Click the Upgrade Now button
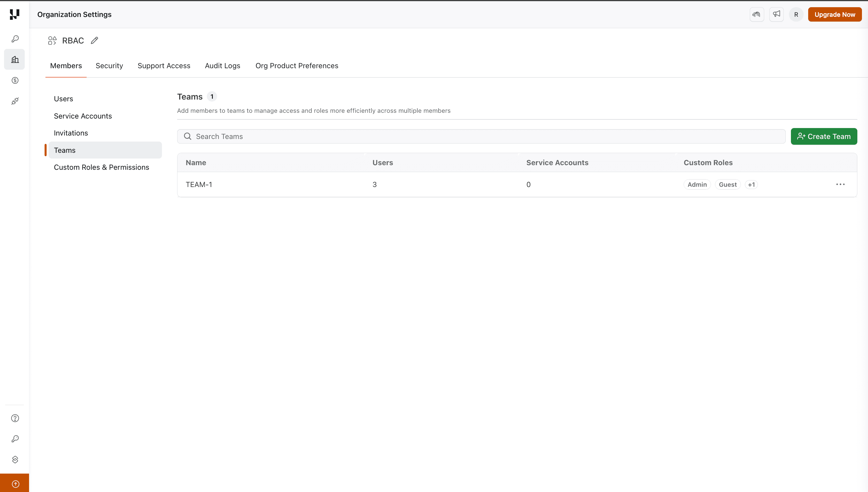This screenshot has width=868, height=492. pos(835,14)
